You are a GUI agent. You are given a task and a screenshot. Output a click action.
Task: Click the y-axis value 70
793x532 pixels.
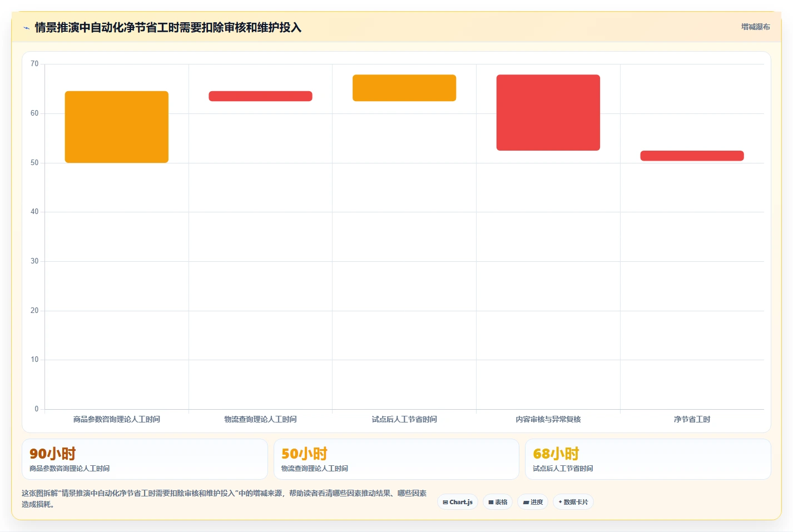pyautogui.click(x=34, y=64)
